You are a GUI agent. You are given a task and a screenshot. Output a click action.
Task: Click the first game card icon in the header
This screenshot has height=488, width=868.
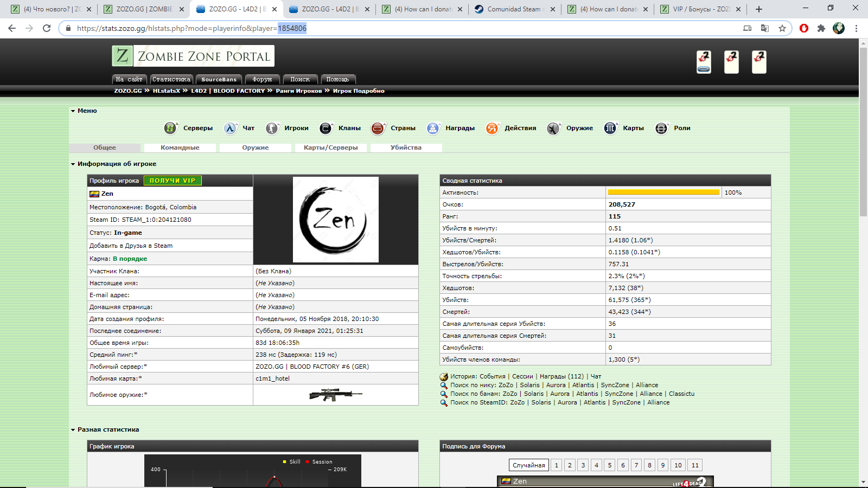(704, 61)
